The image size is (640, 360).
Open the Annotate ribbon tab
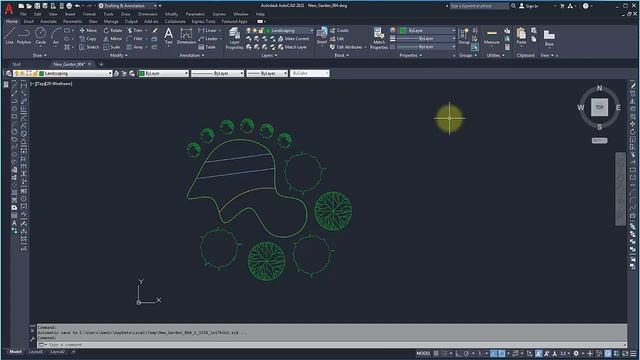pyautogui.click(x=48, y=21)
